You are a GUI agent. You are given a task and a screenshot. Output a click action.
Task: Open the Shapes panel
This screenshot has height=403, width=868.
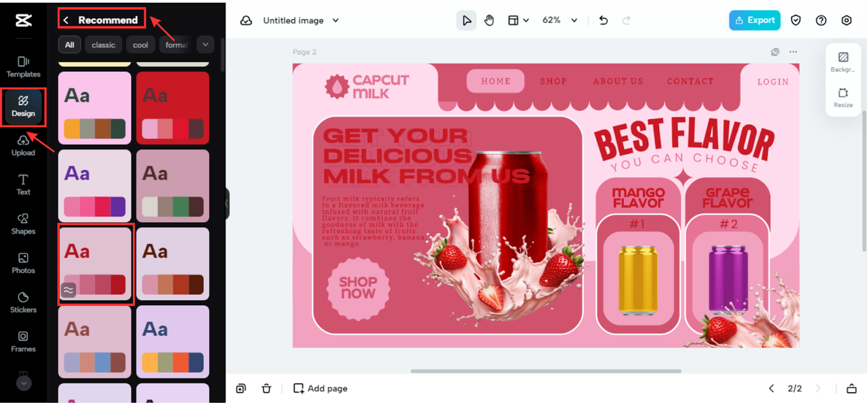coord(23,224)
